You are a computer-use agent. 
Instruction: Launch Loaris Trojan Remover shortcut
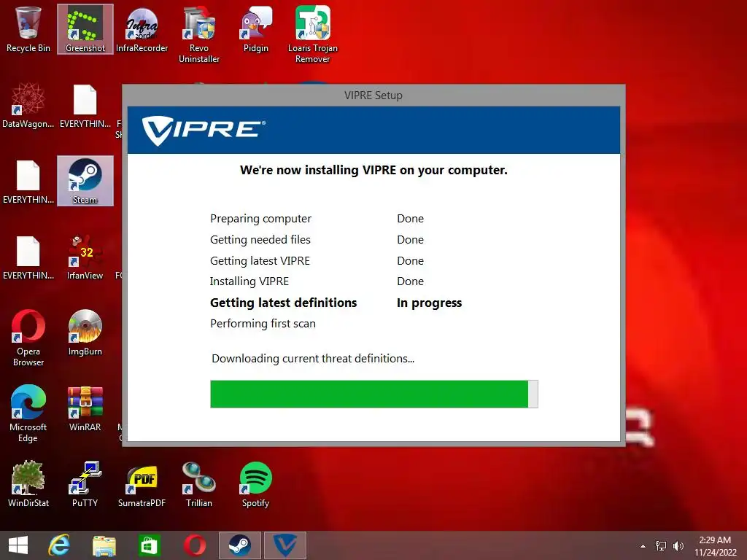coord(313,35)
